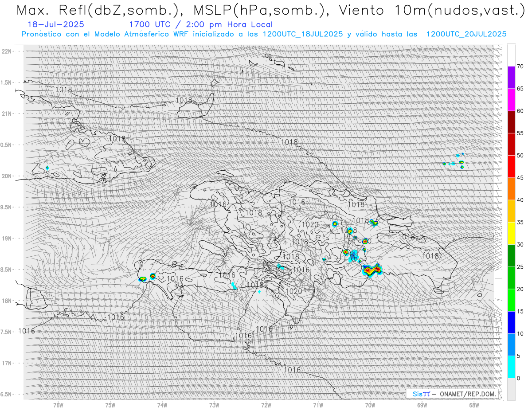The height and width of the screenshot is (411, 532).
Task: Click the '74W' longitude axis label
Action: pos(162,405)
